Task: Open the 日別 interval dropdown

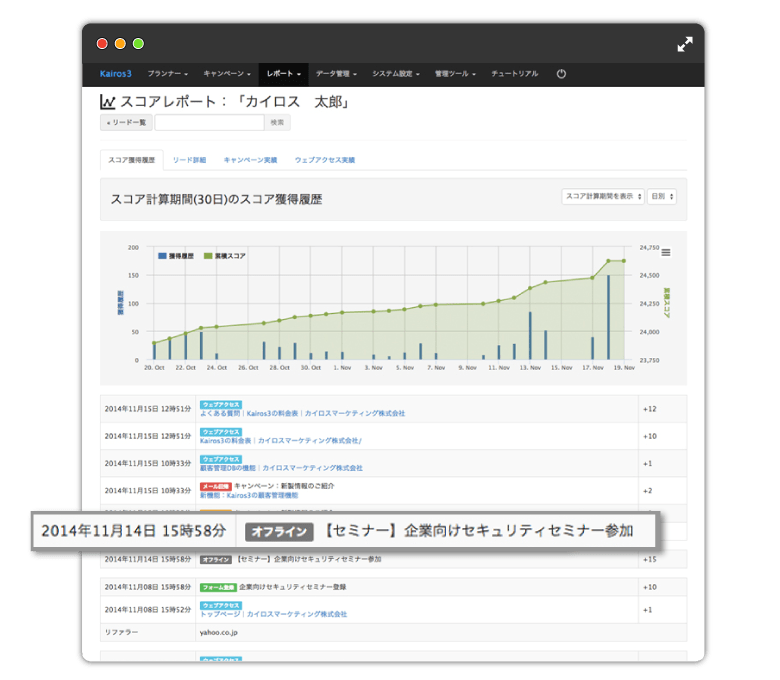Action: [661, 196]
